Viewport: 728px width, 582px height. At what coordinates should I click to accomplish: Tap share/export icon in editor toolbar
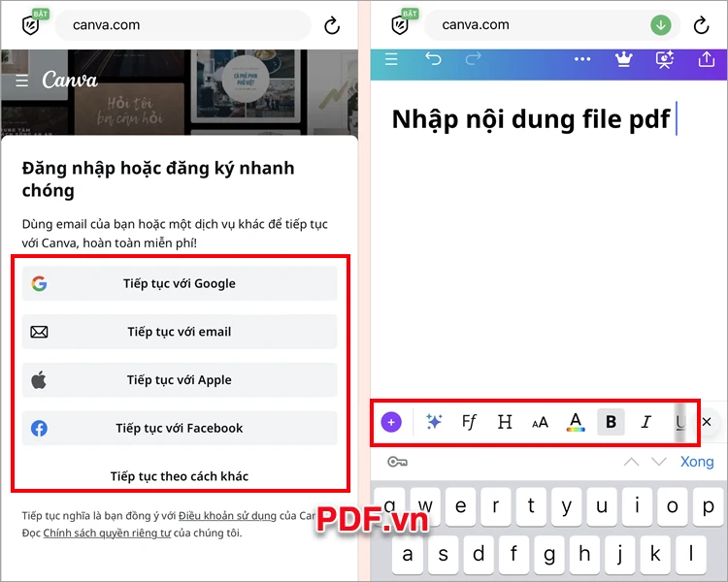pyautogui.click(x=707, y=59)
